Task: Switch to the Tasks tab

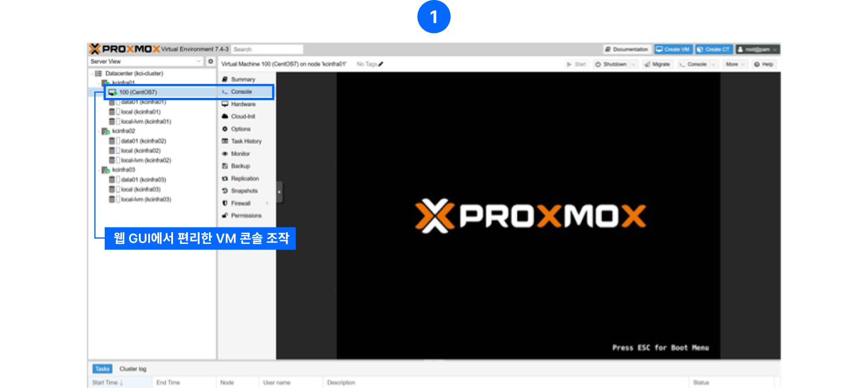Action: pyautogui.click(x=102, y=369)
